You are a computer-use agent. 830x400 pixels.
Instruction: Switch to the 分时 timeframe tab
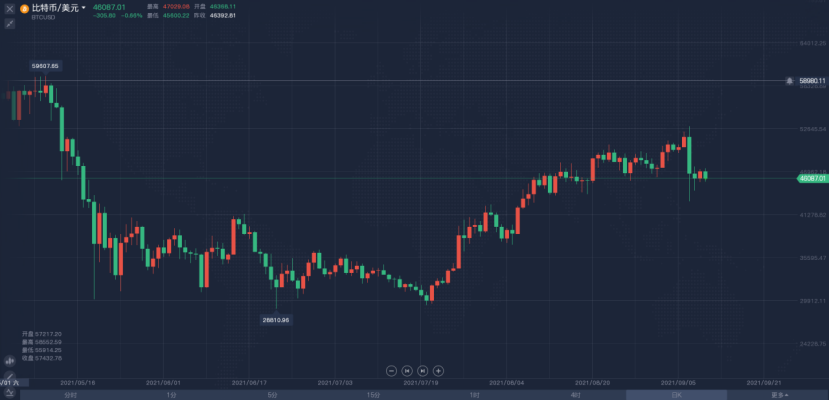pos(70,395)
